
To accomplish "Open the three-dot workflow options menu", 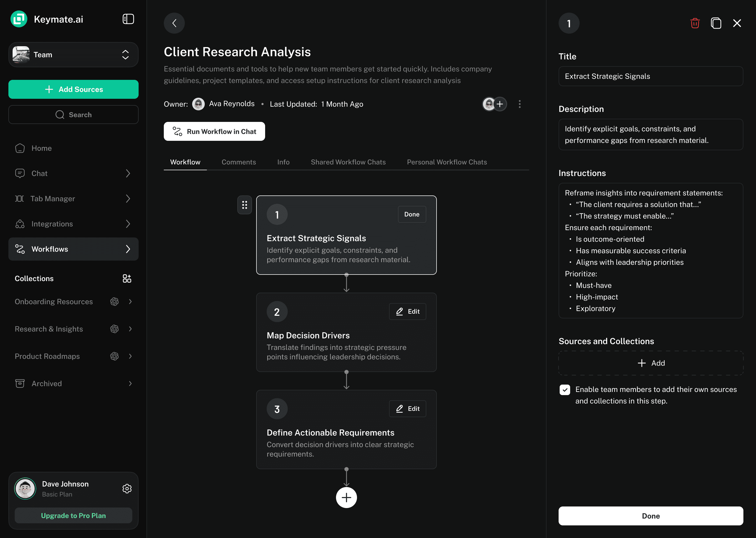I will coord(519,104).
